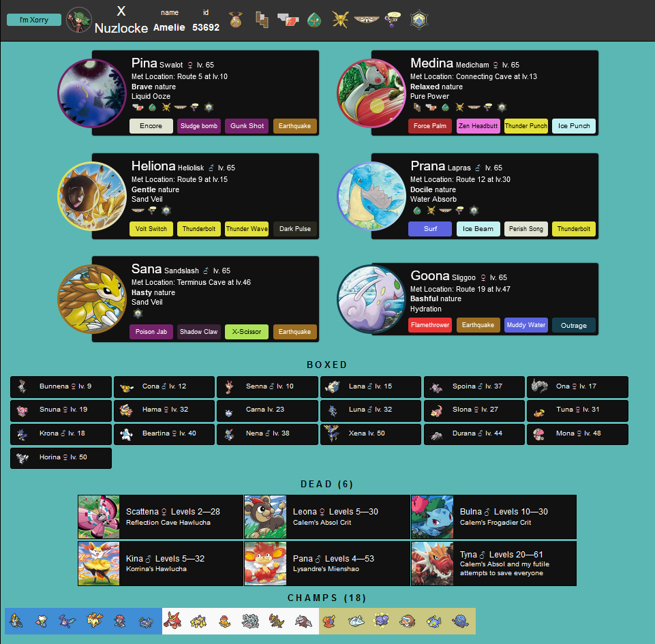Screen dimensions: 655x644
Task: Click Tyna's image in the Dead section
Action: tap(432, 564)
